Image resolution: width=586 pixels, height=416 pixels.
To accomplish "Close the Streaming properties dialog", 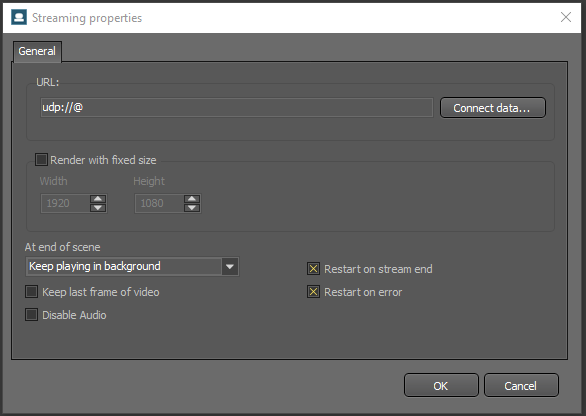I will point(566,17).
